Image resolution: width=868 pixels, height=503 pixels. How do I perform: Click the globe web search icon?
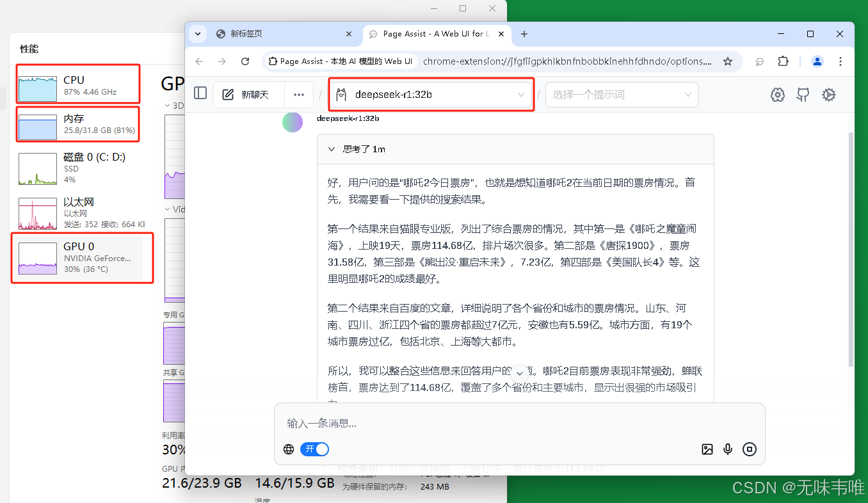click(289, 449)
